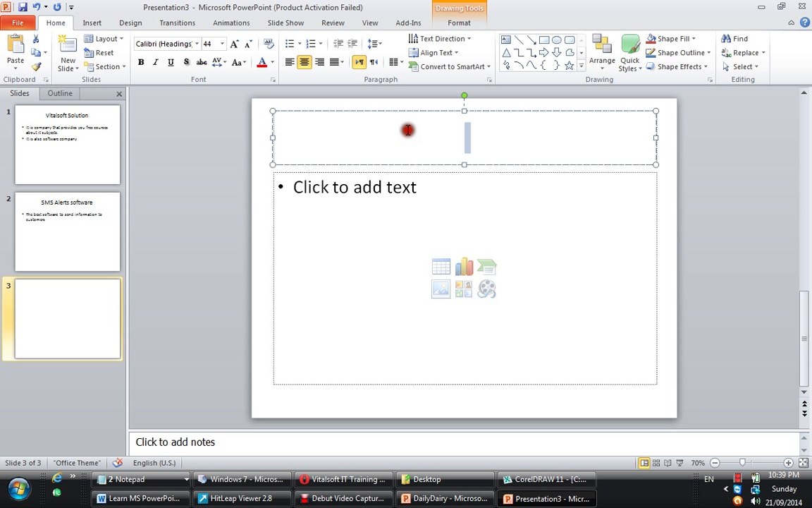This screenshot has height=508, width=812.
Task: Toggle right-to-left text direction
Action: (x=374, y=62)
